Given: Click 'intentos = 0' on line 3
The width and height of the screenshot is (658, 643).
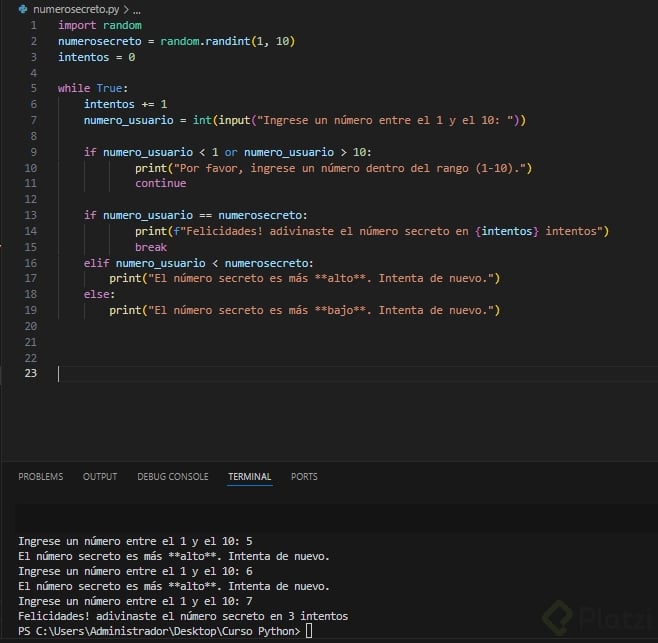Looking at the screenshot, I should (x=97, y=57).
